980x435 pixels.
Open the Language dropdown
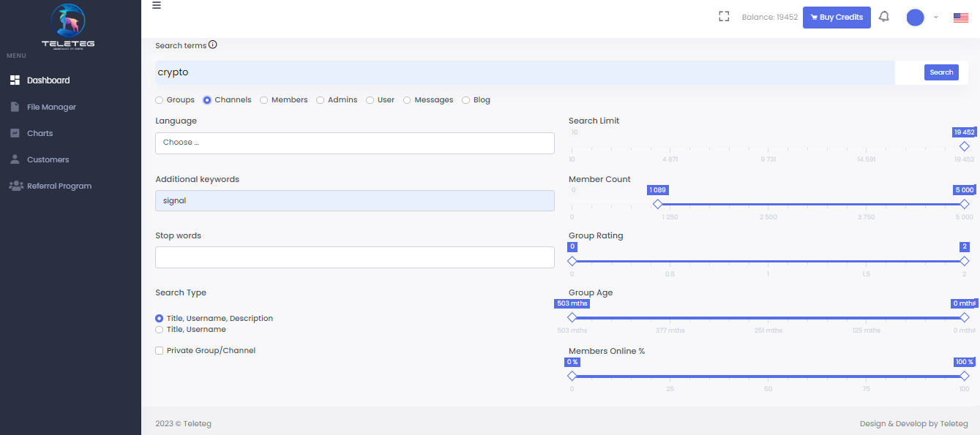click(354, 143)
